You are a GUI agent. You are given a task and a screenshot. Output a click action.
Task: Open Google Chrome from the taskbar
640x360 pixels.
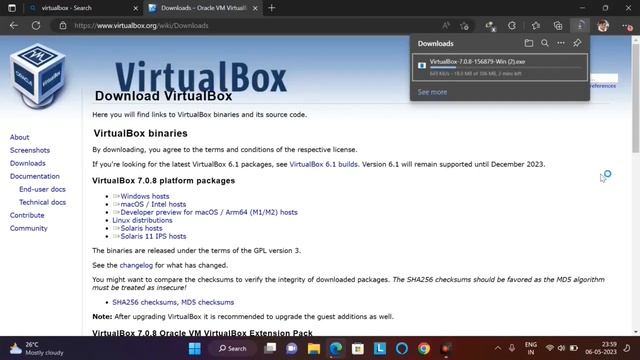tap(424, 349)
